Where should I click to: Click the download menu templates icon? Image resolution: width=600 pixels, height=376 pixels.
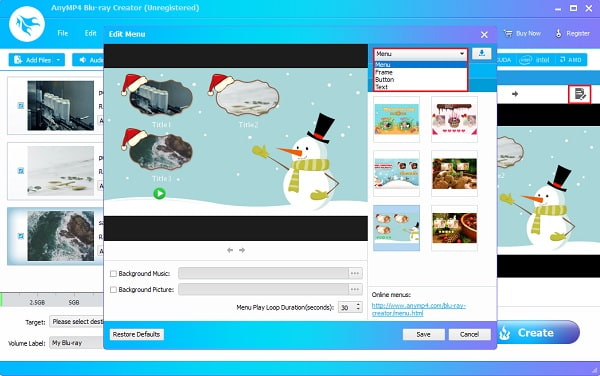(x=481, y=54)
